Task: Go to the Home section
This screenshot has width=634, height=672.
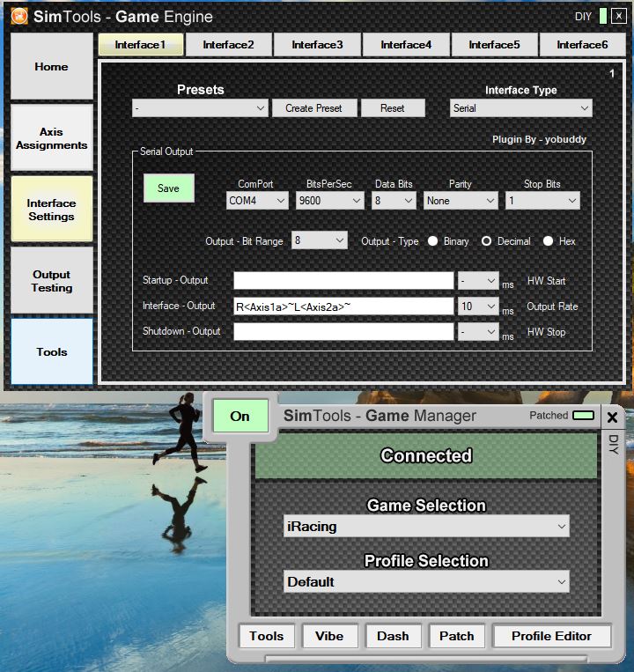Action: tap(51, 67)
